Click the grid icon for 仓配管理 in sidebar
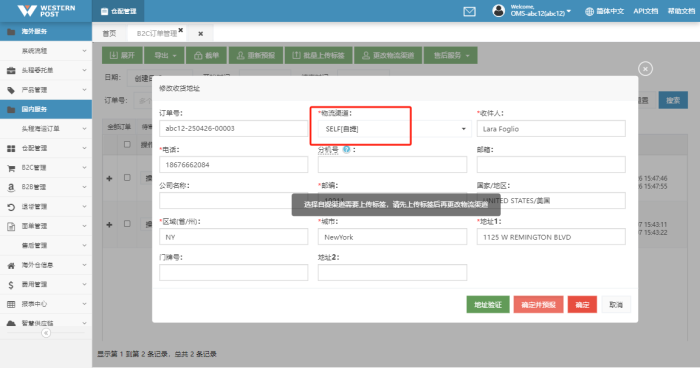The height and width of the screenshot is (368, 700). pyautogui.click(x=11, y=148)
